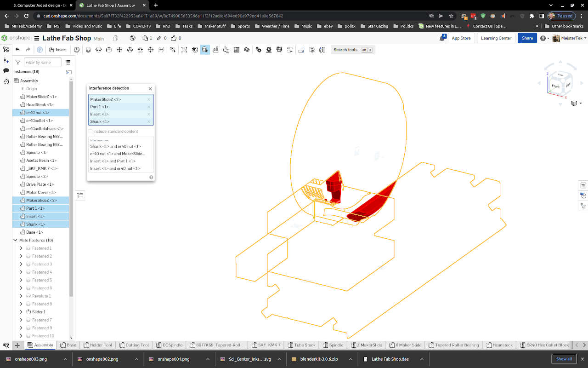
Task: Expand the Revolute 1 mate feature
Action: click(x=21, y=296)
